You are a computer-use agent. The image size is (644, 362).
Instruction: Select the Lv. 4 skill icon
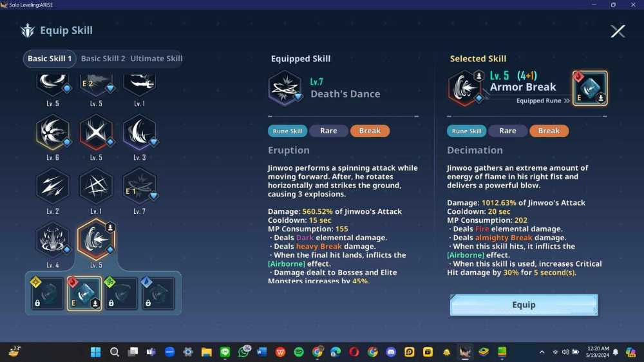(x=53, y=240)
